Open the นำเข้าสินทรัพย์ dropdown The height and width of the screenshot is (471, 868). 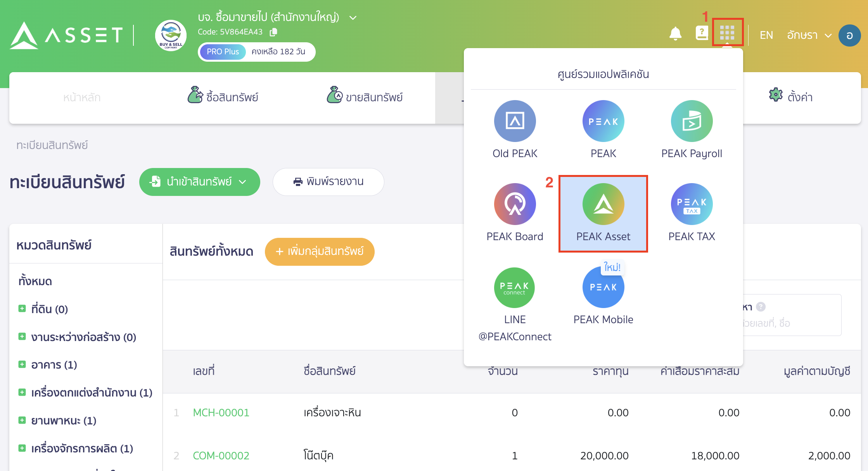tap(199, 182)
